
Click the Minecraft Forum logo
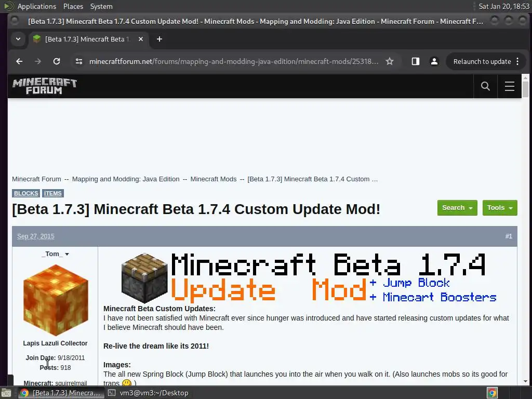tap(45, 86)
